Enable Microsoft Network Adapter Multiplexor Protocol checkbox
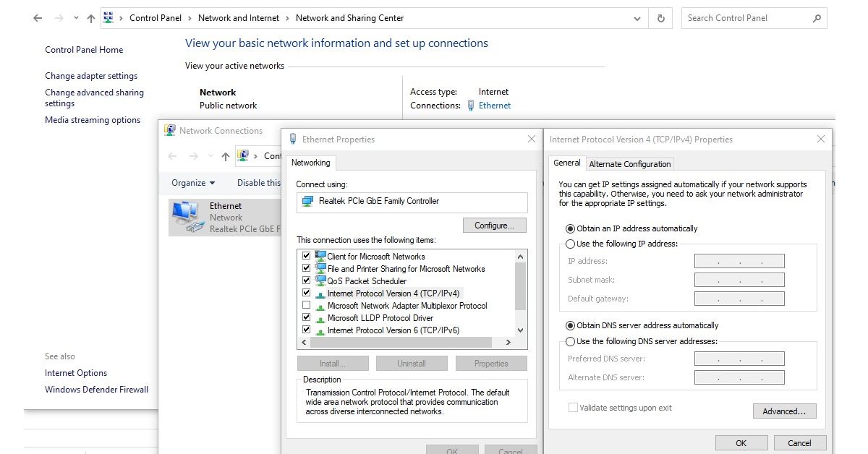This screenshot has height=454, width=868. (x=306, y=306)
